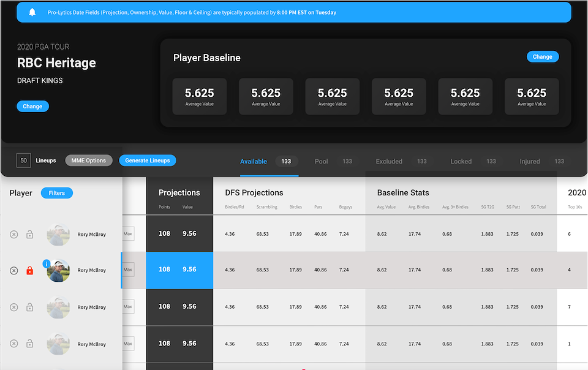Screen dimensions: 588x370
Task: Switch to the Available tab
Action: coord(254,162)
